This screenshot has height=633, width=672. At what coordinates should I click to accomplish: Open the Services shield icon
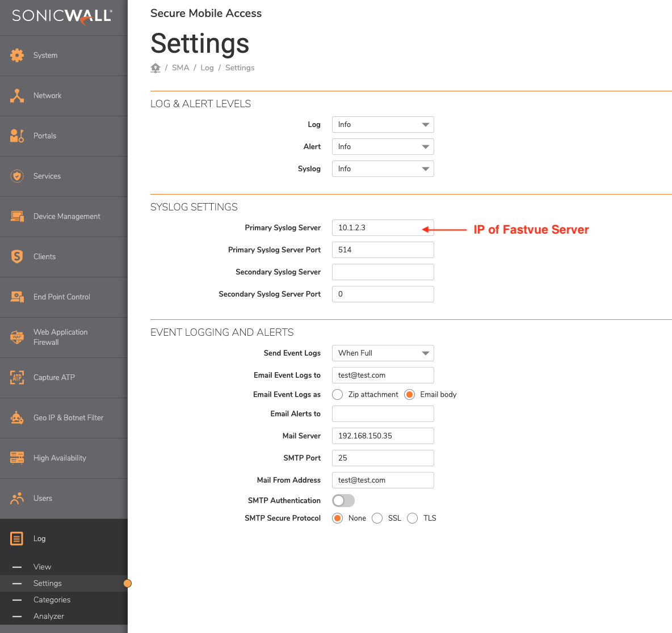(17, 176)
